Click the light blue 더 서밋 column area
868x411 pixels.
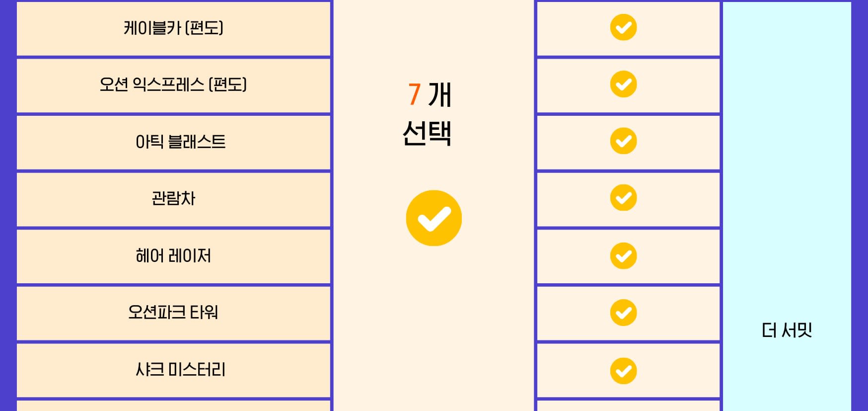[787, 206]
